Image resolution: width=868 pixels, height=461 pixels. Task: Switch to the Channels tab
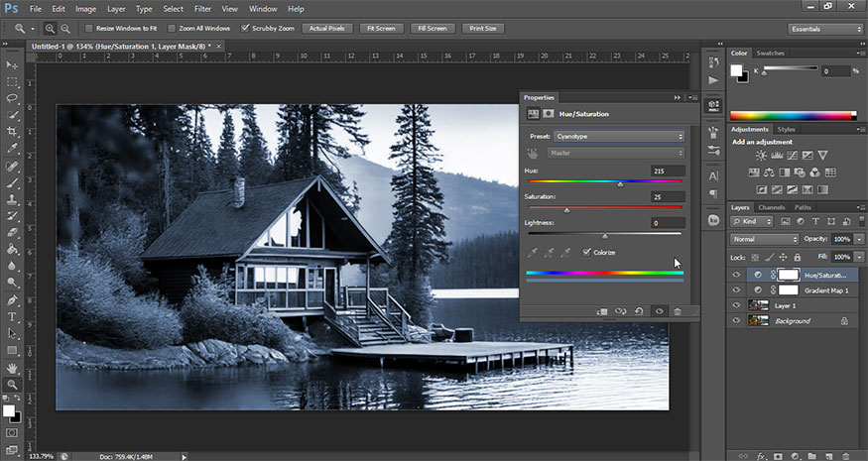click(x=770, y=207)
